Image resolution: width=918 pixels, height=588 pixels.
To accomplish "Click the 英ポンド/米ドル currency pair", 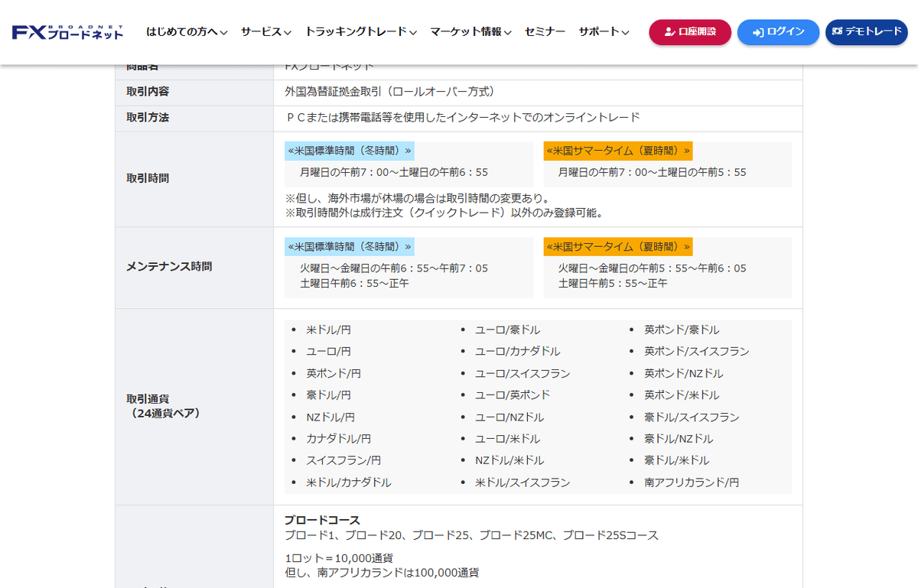I will [682, 395].
